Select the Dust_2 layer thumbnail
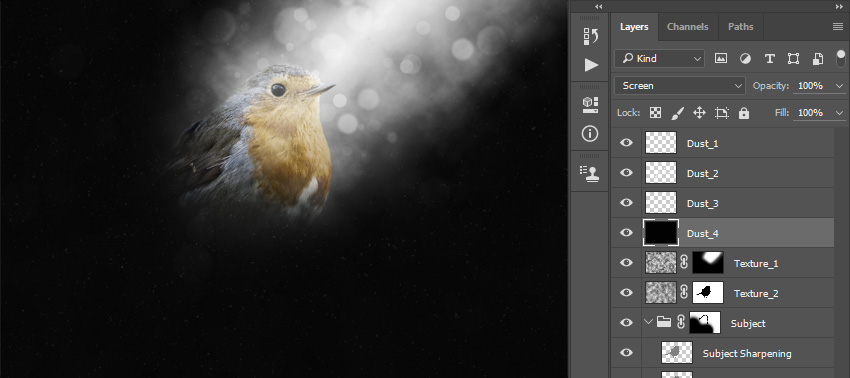The image size is (850, 378). [x=661, y=172]
